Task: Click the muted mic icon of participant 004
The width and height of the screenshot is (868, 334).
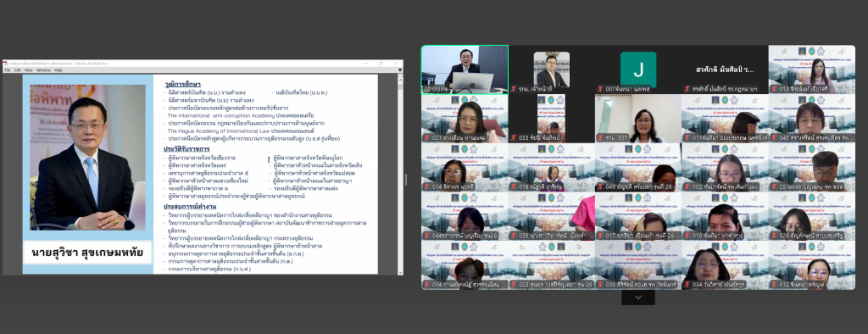Action: (x=427, y=285)
